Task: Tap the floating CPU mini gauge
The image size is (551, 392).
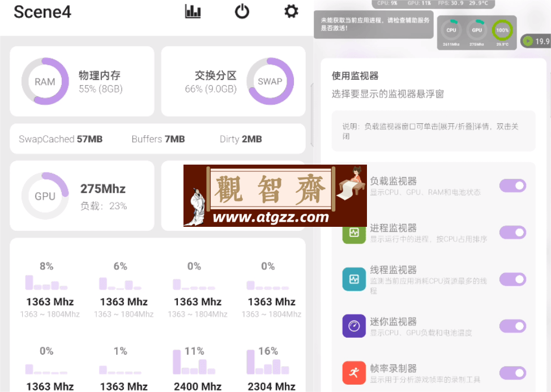Action: (x=451, y=31)
